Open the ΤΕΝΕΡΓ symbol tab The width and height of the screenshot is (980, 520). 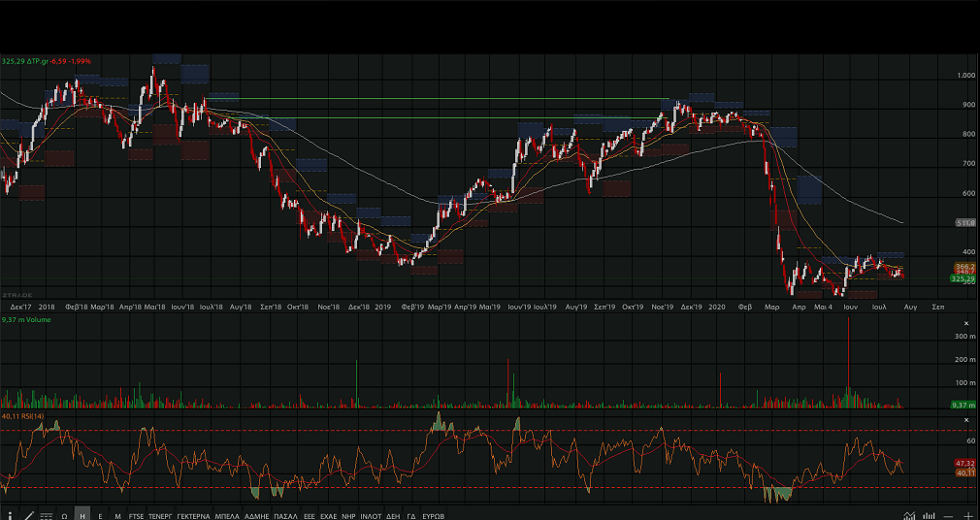click(x=160, y=516)
